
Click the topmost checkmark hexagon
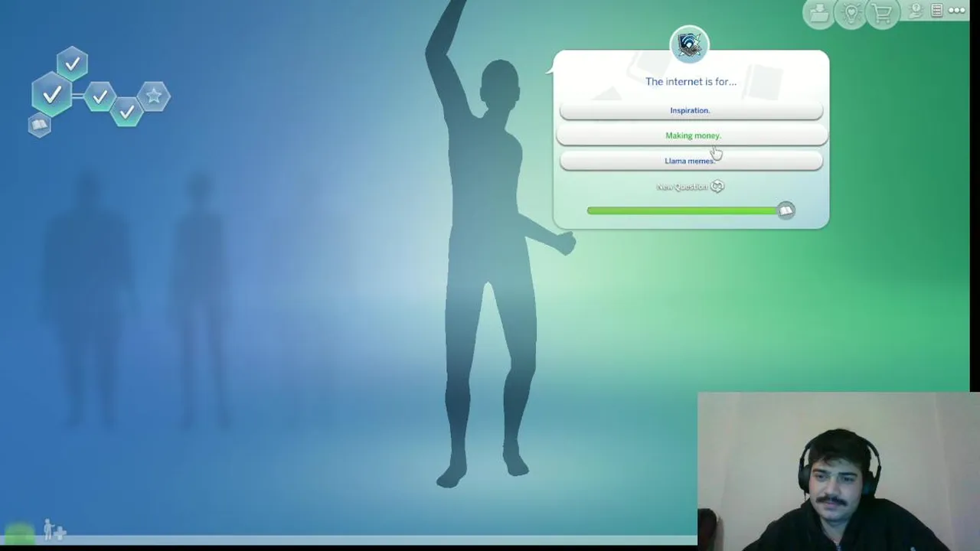tap(72, 64)
